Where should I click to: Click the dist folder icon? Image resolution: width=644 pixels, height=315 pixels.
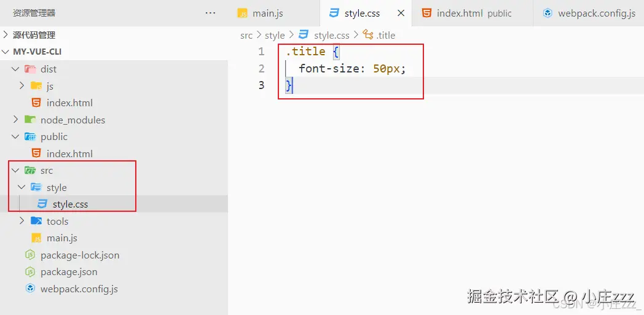pos(30,69)
